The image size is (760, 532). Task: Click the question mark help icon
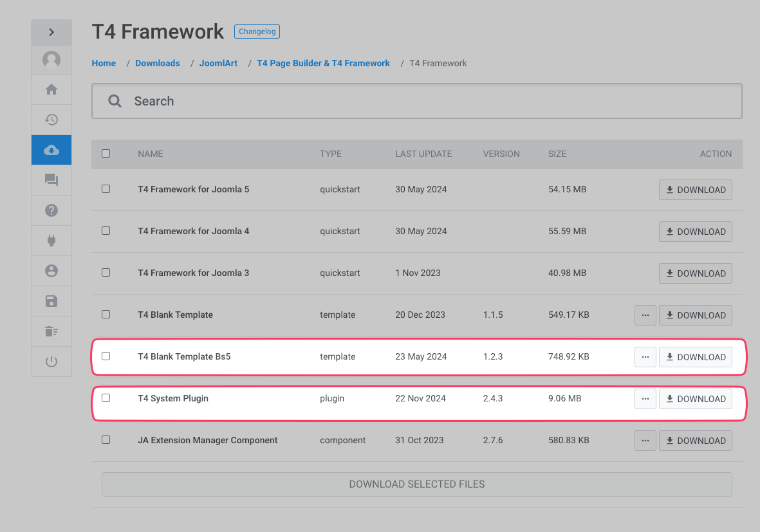pos(51,210)
